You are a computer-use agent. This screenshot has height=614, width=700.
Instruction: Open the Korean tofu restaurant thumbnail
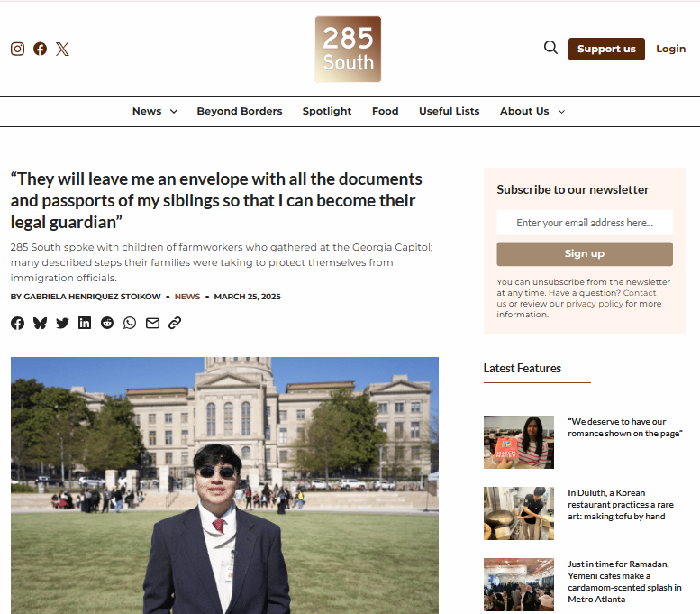pyautogui.click(x=519, y=513)
